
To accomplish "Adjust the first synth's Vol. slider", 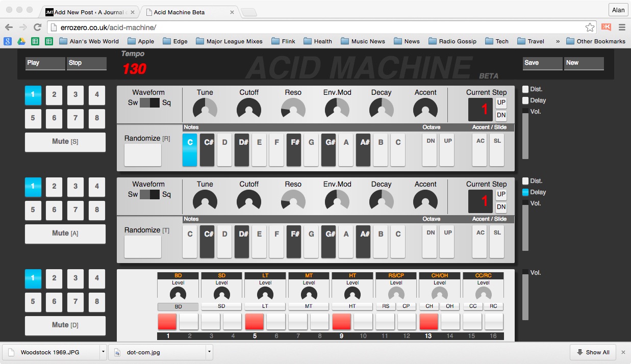I will [x=525, y=135].
